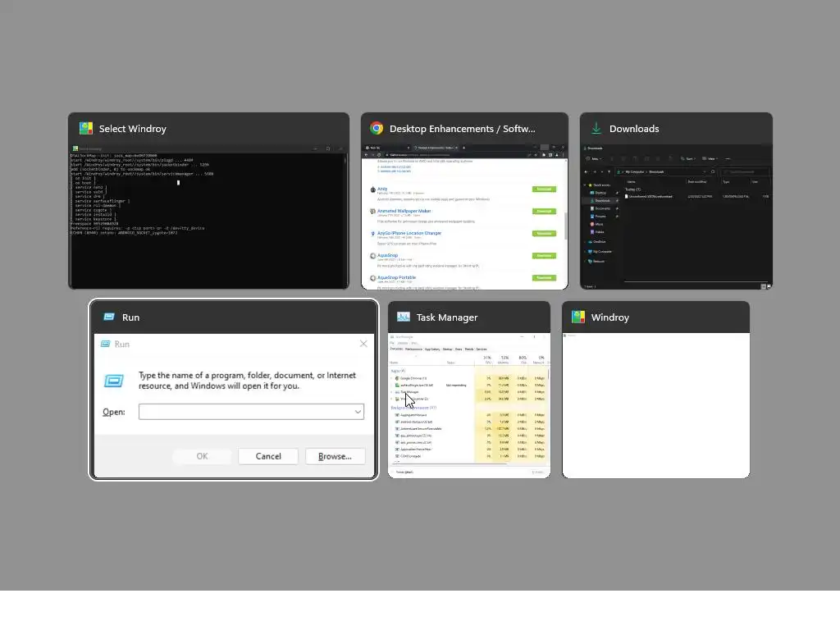
Task: Click the Google Chrome process icon in Task Manager
Action: [397, 378]
